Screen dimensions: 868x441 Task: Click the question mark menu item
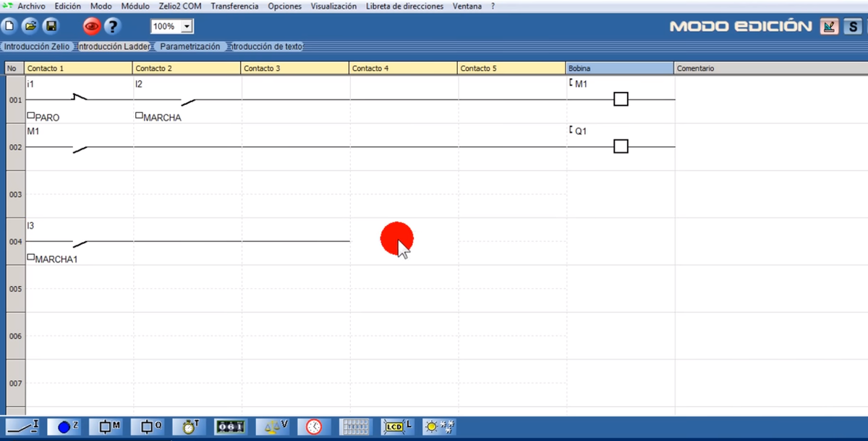pos(493,6)
